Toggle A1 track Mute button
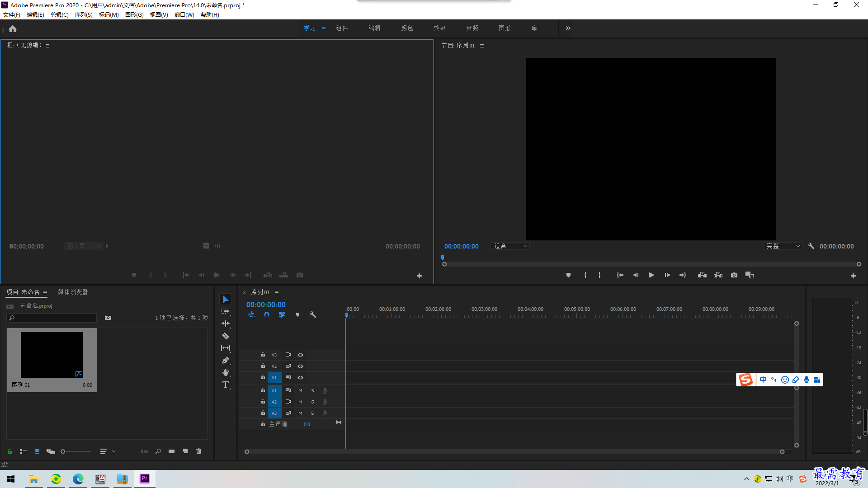This screenshot has width=868, height=488. click(301, 390)
